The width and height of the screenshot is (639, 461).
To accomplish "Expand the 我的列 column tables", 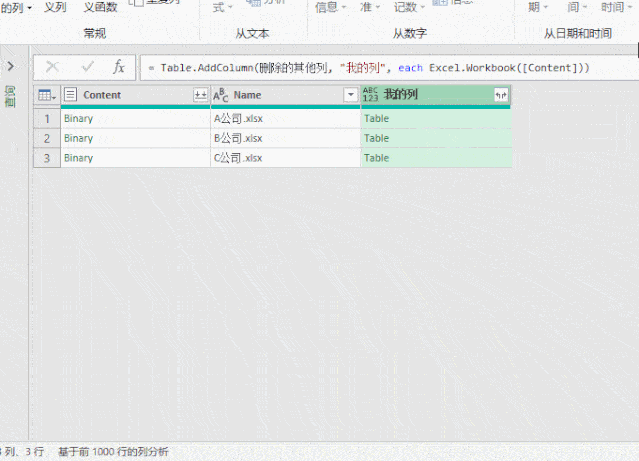I will 501,95.
